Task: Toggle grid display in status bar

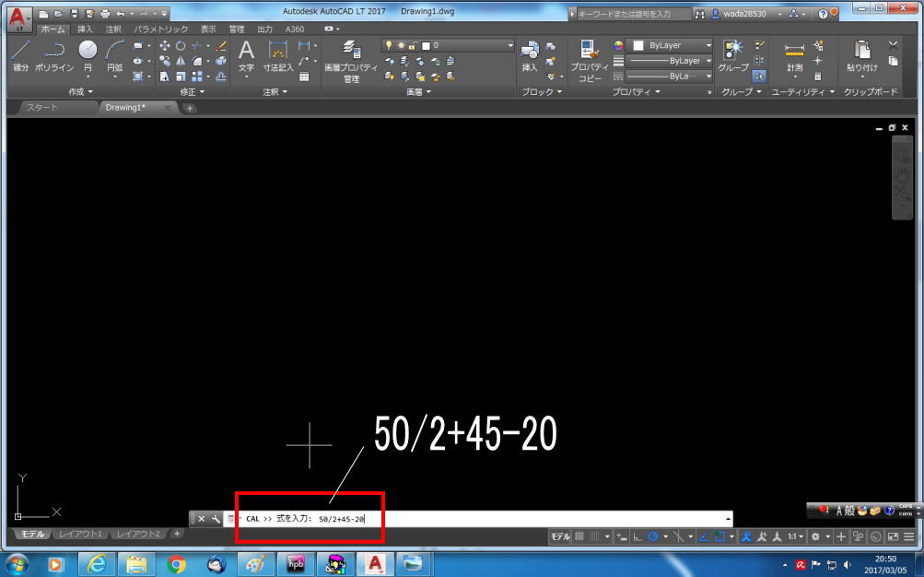Action: 579,536
